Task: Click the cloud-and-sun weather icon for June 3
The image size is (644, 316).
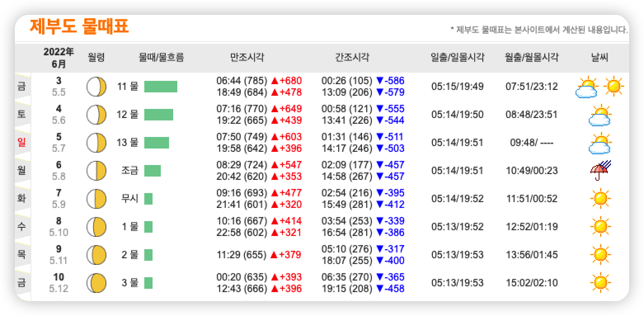Action: [586, 86]
